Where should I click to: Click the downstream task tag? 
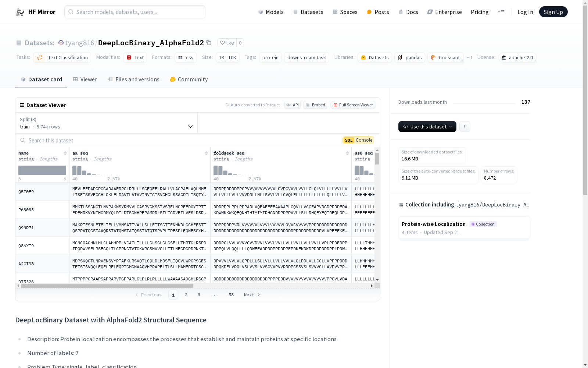(x=306, y=57)
